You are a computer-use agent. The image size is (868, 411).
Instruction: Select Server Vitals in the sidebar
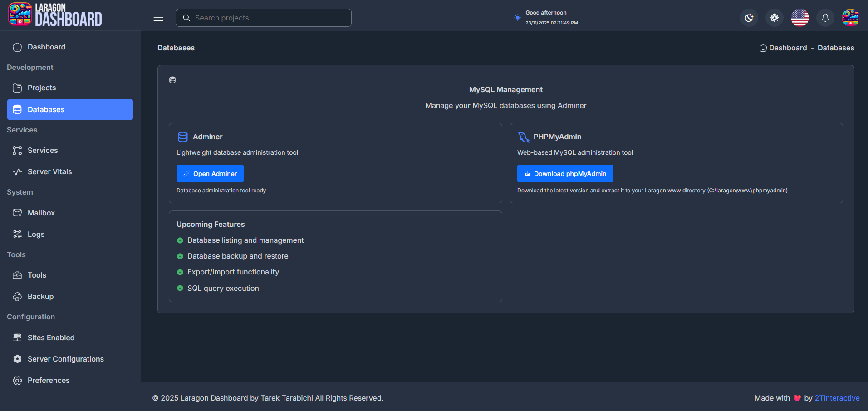[x=49, y=171]
